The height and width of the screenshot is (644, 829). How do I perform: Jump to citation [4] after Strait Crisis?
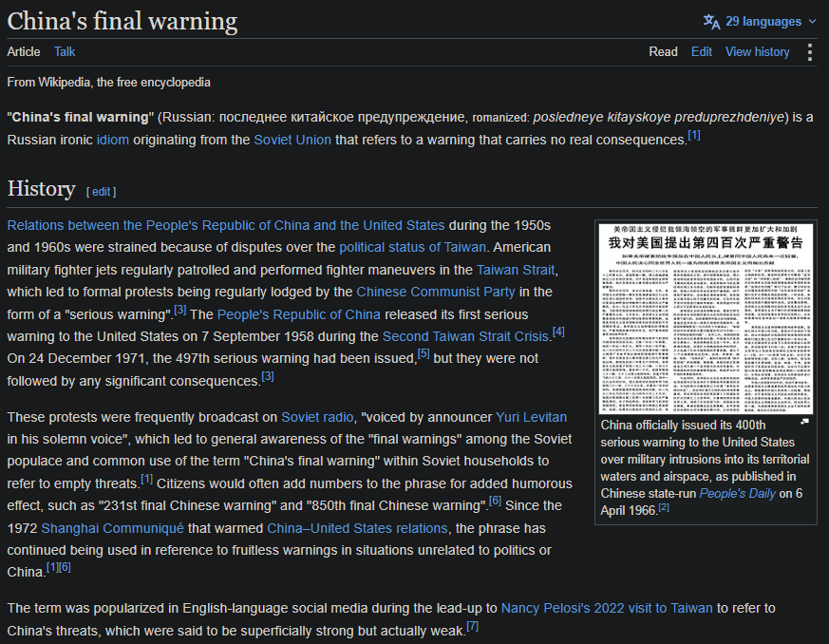click(558, 332)
